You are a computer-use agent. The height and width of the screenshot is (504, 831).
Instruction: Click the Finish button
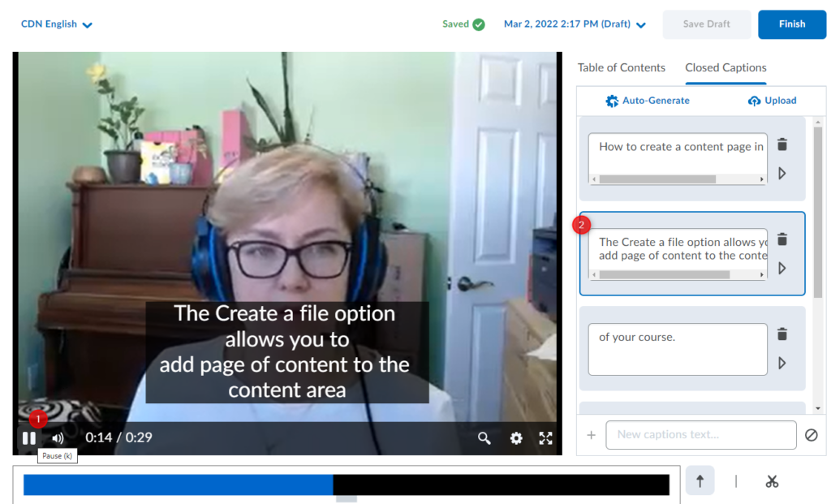791,24
